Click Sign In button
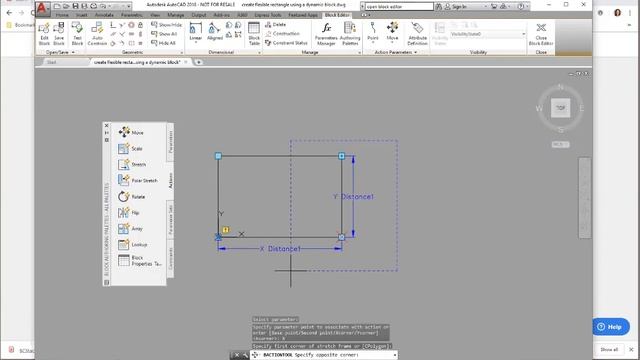The width and height of the screenshot is (640, 360). [x=456, y=7]
